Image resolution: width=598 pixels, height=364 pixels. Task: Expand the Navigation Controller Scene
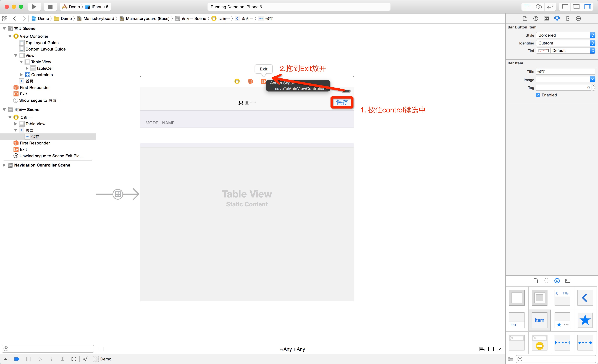(x=4, y=165)
